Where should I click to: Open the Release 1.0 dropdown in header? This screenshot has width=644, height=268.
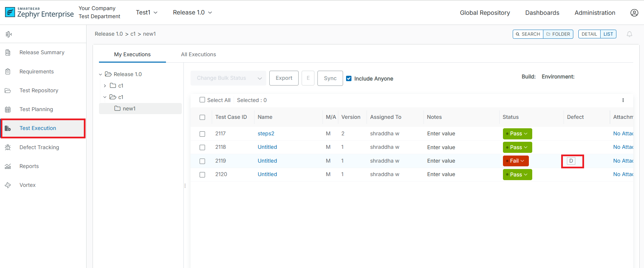192,12
